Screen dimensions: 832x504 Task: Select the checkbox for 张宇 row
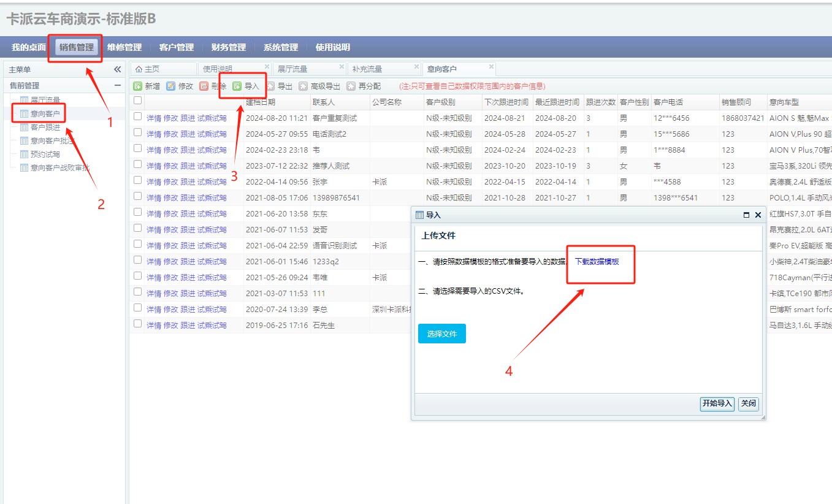138,180
